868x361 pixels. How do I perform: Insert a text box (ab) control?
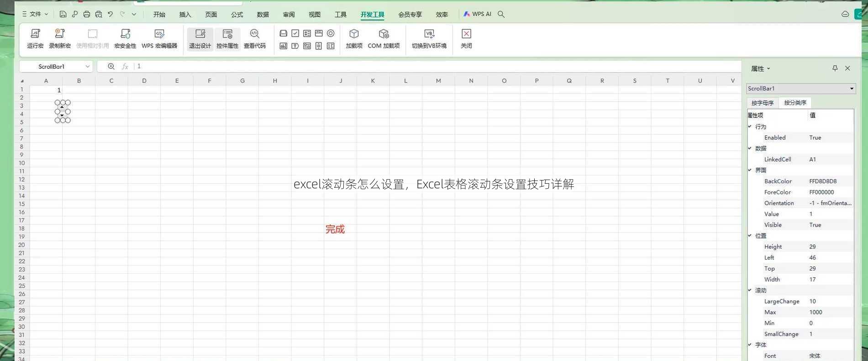[x=284, y=46]
